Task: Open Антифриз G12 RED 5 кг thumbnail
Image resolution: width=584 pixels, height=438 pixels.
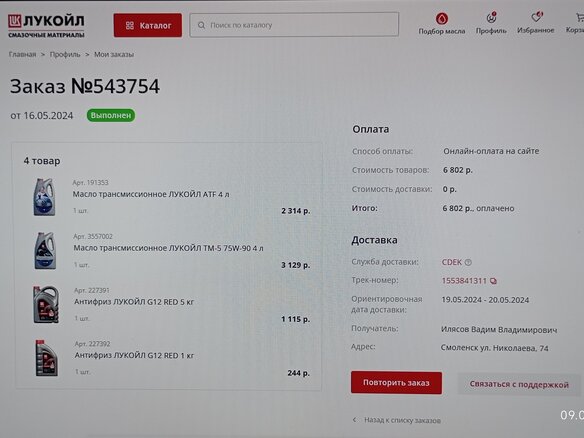Action: point(46,304)
